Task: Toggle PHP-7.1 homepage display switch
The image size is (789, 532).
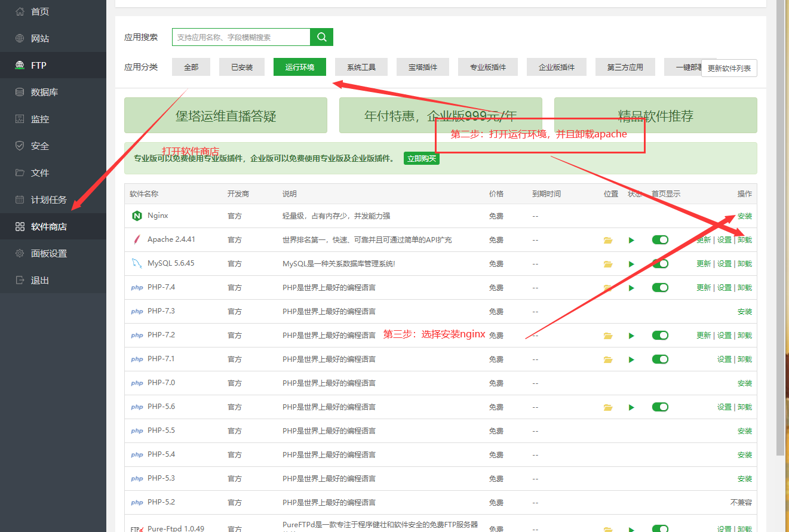Action: pyautogui.click(x=660, y=359)
